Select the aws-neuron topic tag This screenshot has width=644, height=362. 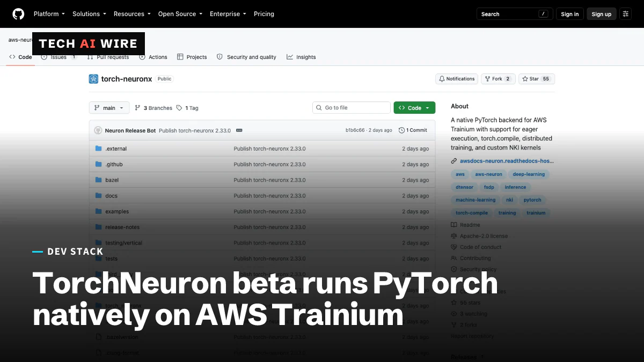click(488, 174)
